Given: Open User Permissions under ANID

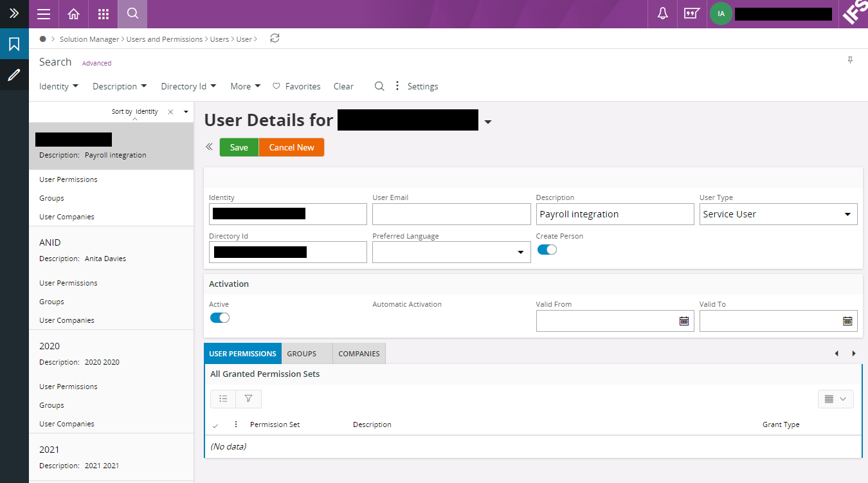Looking at the screenshot, I should tap(68, 283).
